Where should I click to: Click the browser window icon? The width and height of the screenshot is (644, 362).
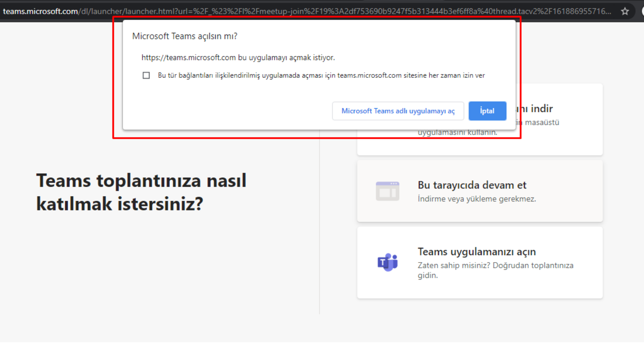387,191
